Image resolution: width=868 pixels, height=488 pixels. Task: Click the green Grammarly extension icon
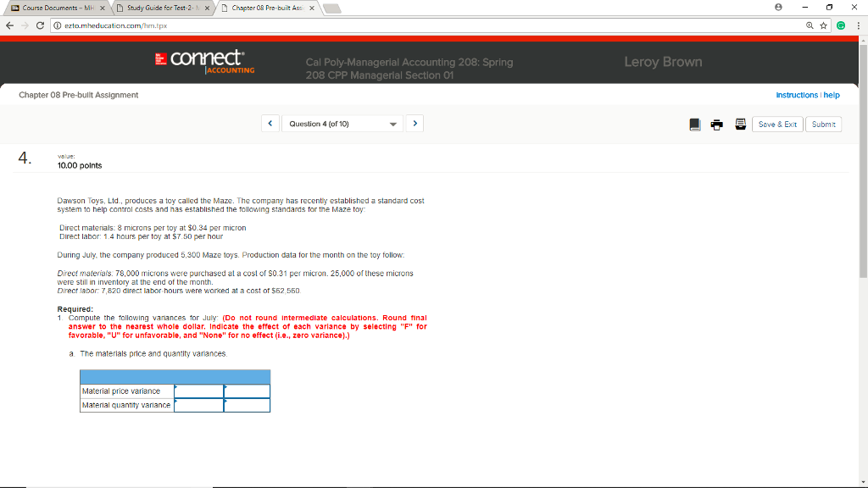pos(841,25)
